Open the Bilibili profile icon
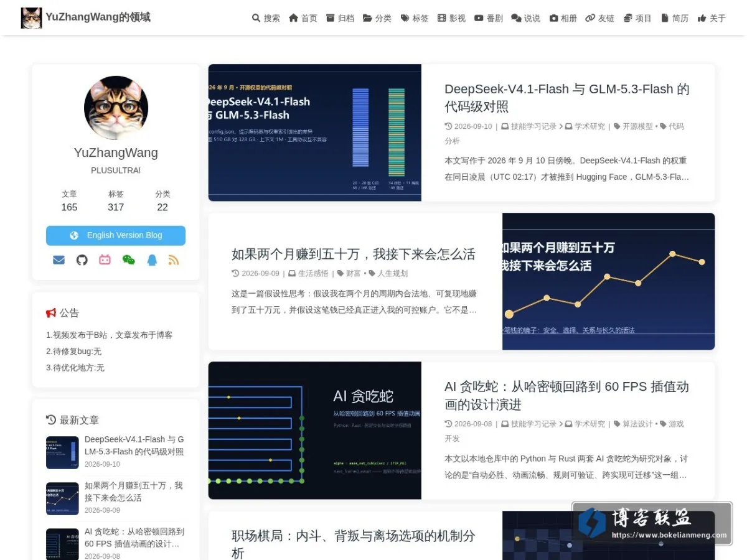 [x=105, y=260]
